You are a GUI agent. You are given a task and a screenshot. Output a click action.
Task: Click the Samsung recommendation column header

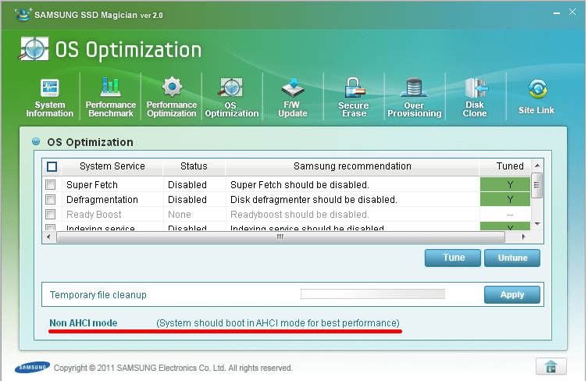coord(352,166)
